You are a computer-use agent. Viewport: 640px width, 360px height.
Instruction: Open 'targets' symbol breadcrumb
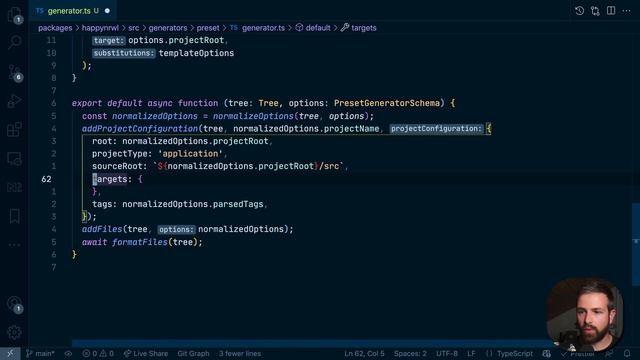[x=359, y=28]
